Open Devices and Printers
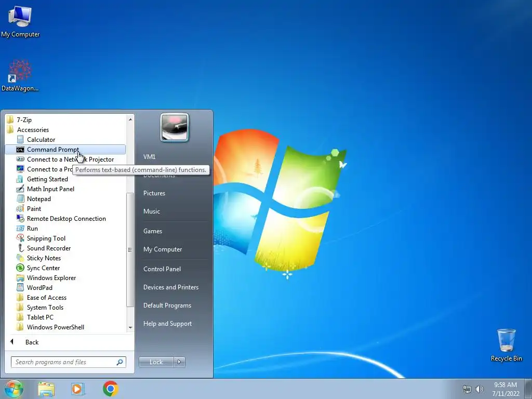532x399 pixels. point(170,287)
